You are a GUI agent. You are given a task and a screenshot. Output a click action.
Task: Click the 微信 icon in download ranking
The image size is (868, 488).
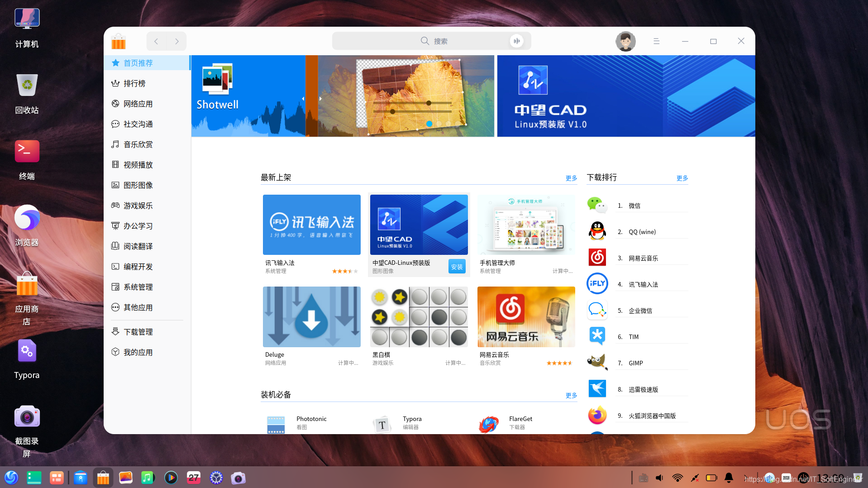(x=597, y=205)
